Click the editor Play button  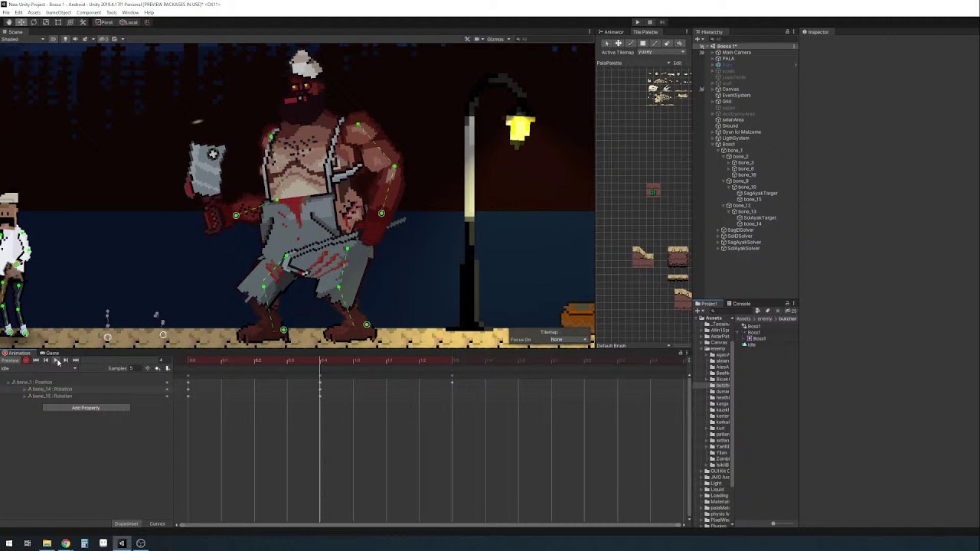pos(637,22)
